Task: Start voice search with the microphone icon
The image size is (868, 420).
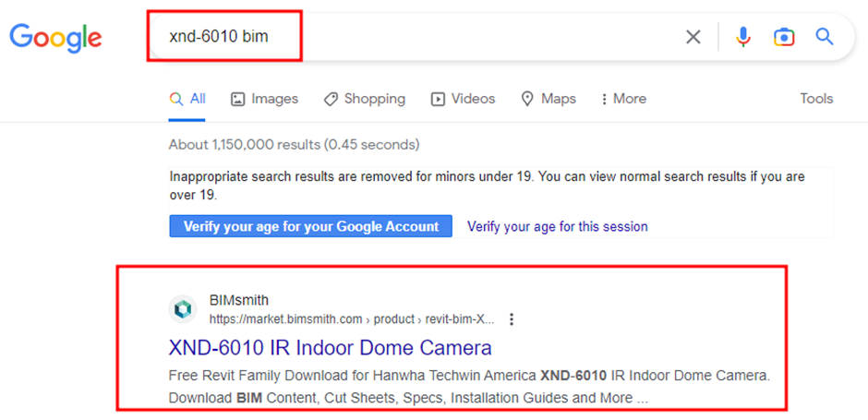Action: [743, 37]
